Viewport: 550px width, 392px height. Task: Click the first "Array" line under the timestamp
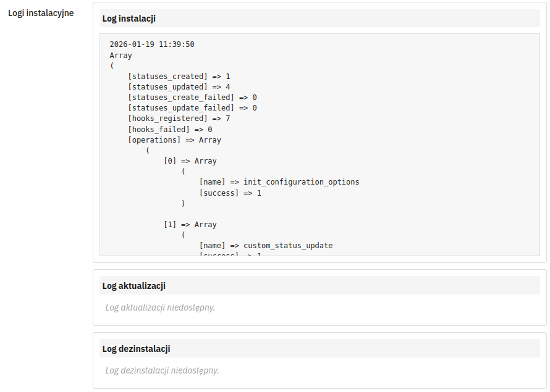[x=121, y=56]
